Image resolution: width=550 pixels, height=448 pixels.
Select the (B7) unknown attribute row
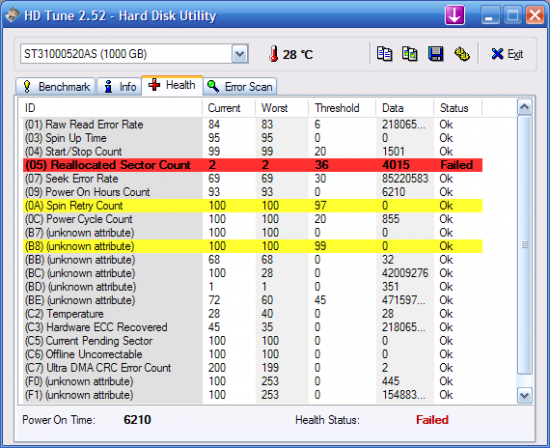click(x=253, y=233)
